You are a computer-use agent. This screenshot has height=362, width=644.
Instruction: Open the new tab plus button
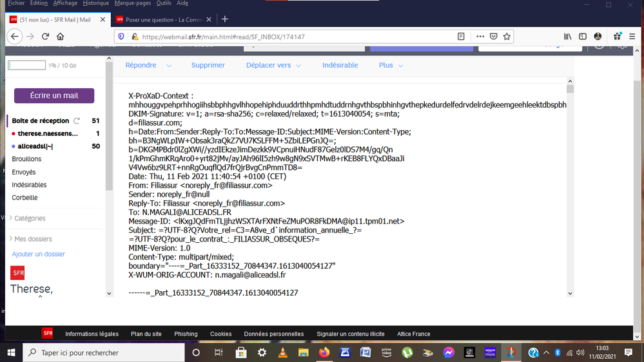(225, 19)
